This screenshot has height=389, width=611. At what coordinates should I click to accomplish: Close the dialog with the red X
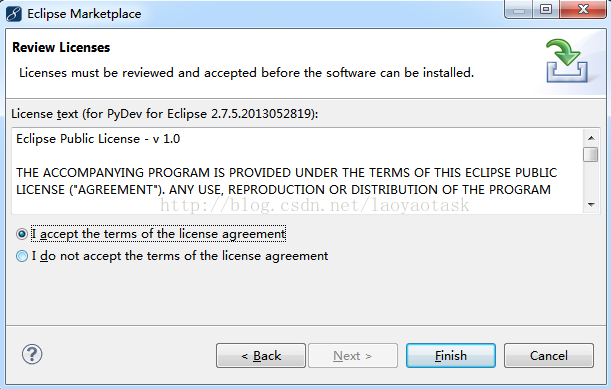point(583,9)
